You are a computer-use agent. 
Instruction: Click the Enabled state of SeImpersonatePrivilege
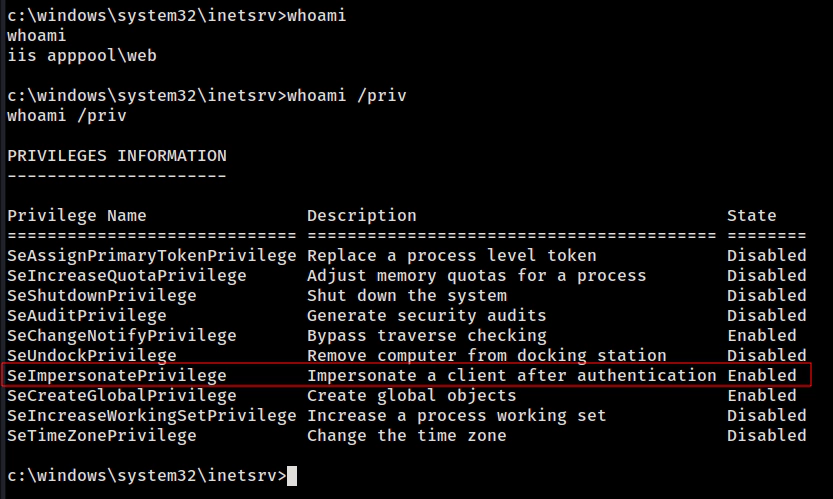pyautogui.click(x=762, y=375)
